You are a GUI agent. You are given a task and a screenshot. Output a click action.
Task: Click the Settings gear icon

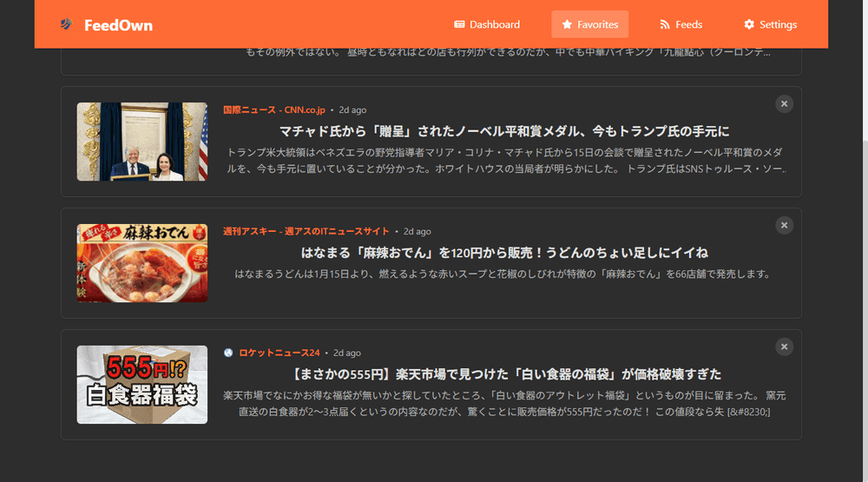click(x=749, y=24)
